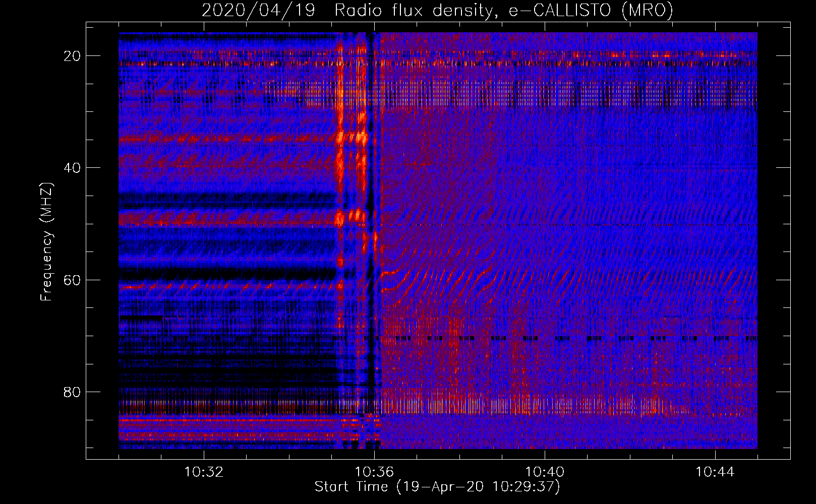Image resolution: width=816 pixels, height=504 pixels.
Task: Click the 60 MHz frequency tick label
Action: click(x=72, y=280)
